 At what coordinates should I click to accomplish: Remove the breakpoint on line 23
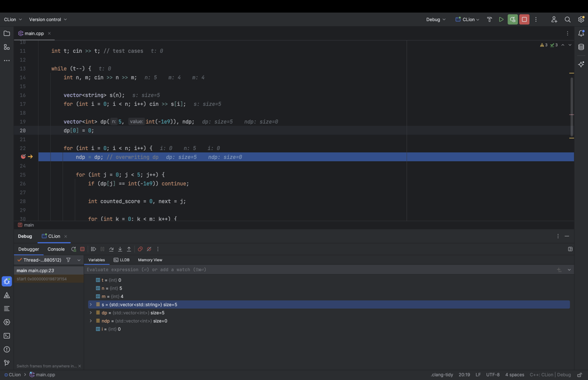23,157
